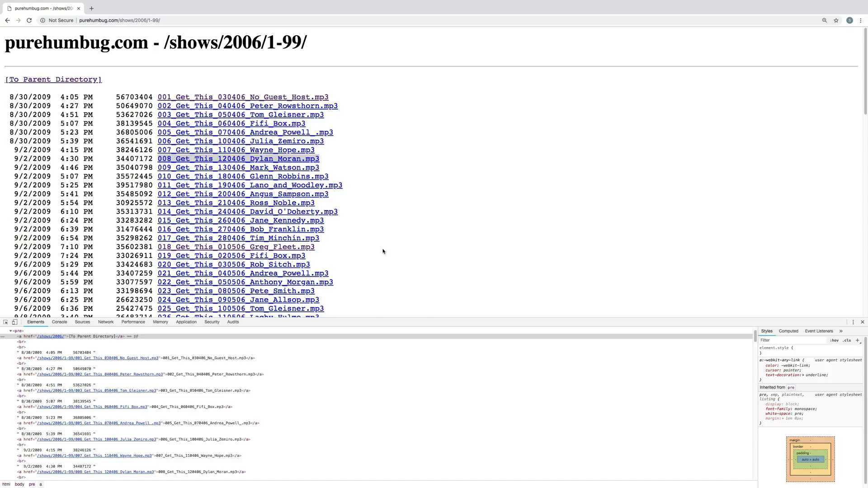Open the Application panel in DevTools
The image size is (868, 488).
click(186, 322)
